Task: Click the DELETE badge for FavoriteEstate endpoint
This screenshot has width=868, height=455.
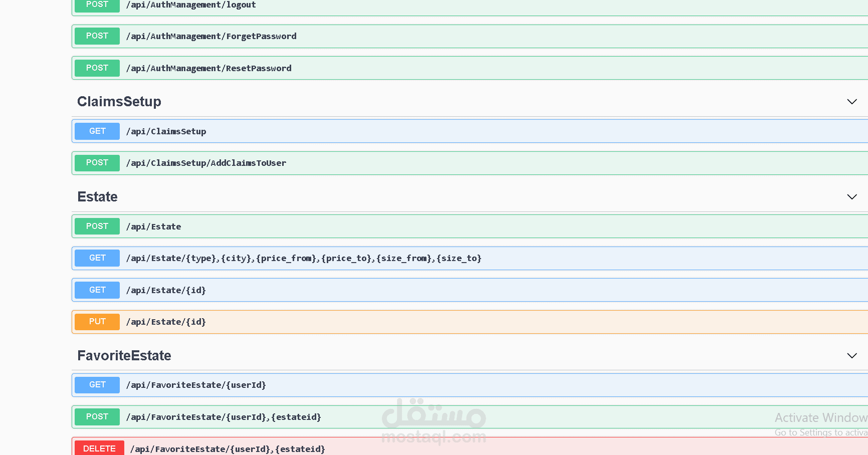Action: (x=99, y=448)
